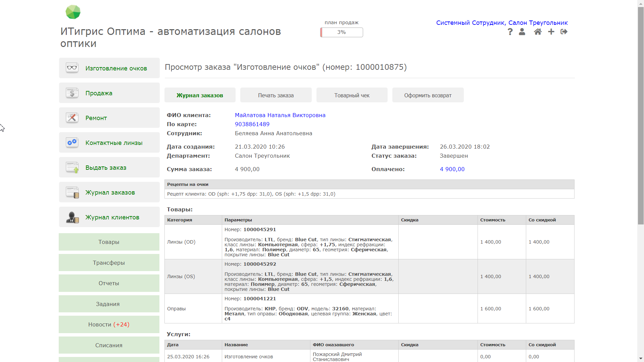644x362 pixels.
Task: Click the Линзы (OS) category cell
Action: click(x=193, y=276)
